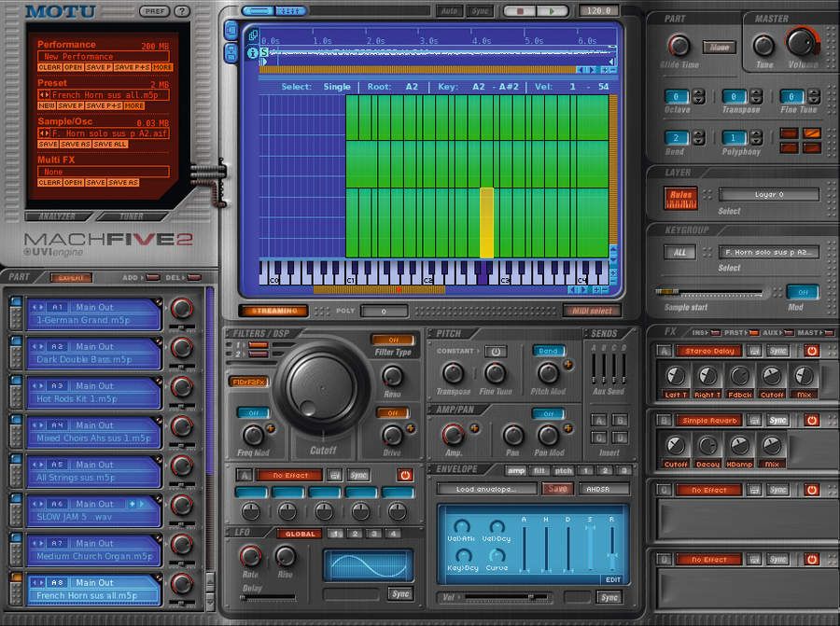Open the Load envelope dropdown

point(486,489)
